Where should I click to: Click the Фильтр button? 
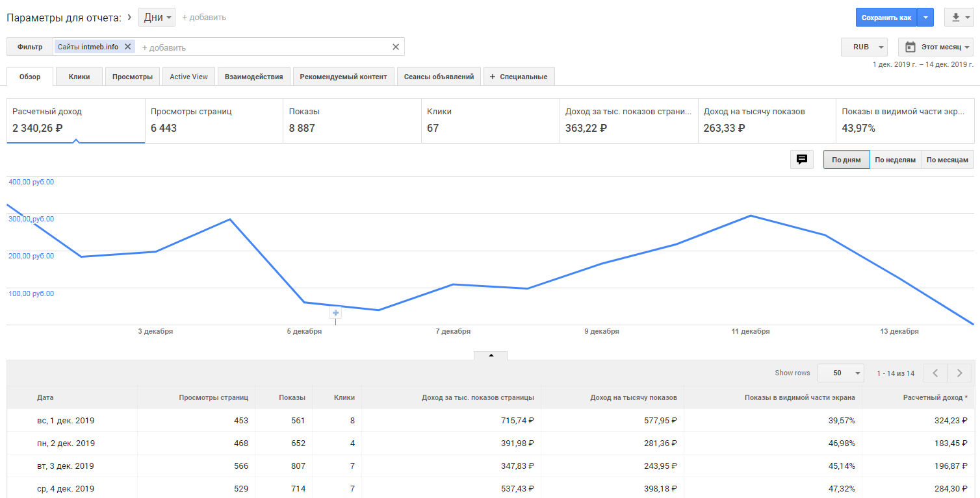pyautogui.click(x=30, y=47)
